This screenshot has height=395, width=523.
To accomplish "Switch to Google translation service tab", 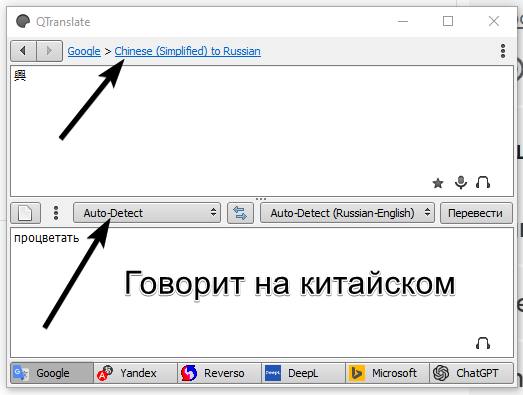I will [52, 373].
